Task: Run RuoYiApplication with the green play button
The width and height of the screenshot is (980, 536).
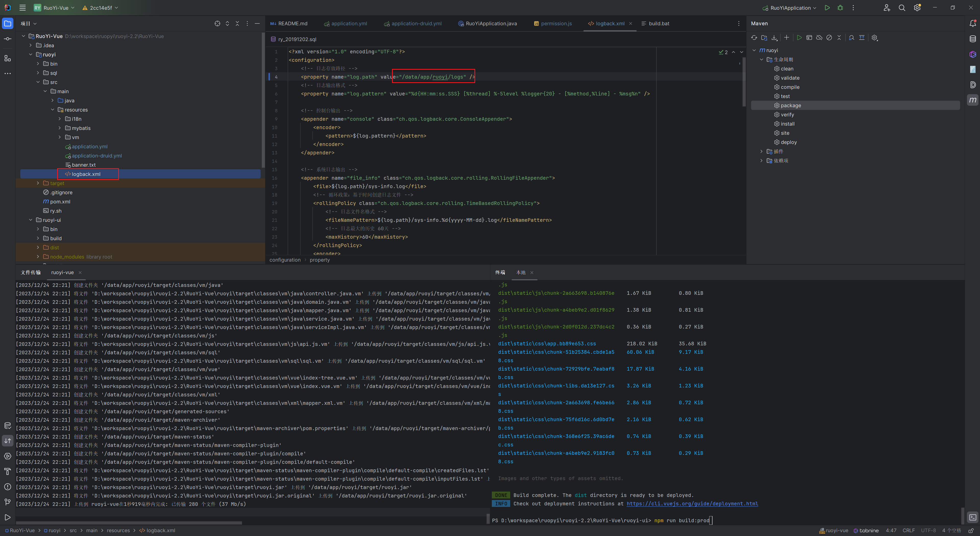Action: [x=827, y=8]
